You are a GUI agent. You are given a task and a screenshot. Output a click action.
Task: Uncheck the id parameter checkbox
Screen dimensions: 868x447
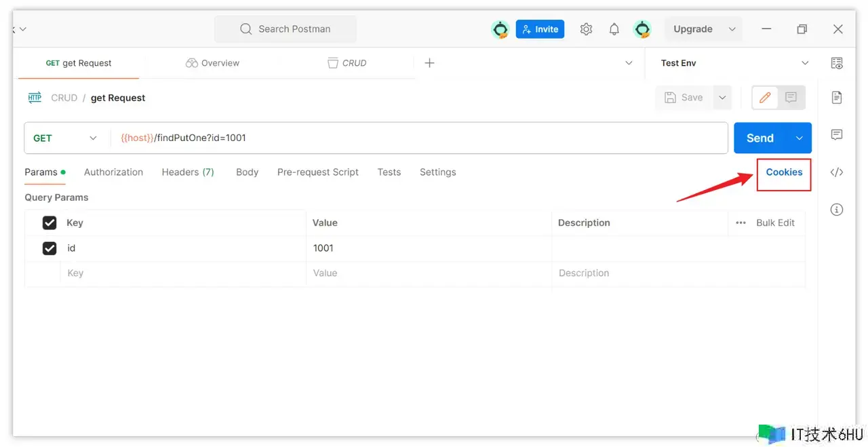point(50,248)
